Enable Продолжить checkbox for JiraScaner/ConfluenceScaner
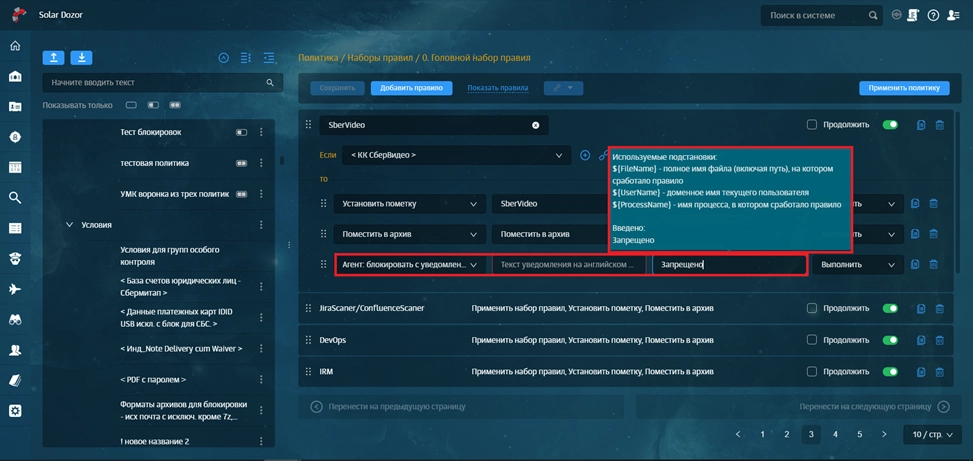 pyautogui.click(x=812, y=309)
